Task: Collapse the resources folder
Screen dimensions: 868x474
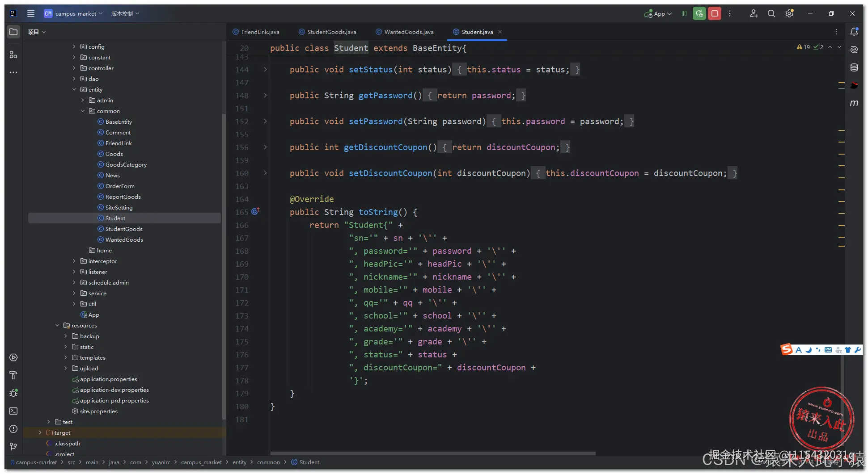Action: [x=57, y=325]
